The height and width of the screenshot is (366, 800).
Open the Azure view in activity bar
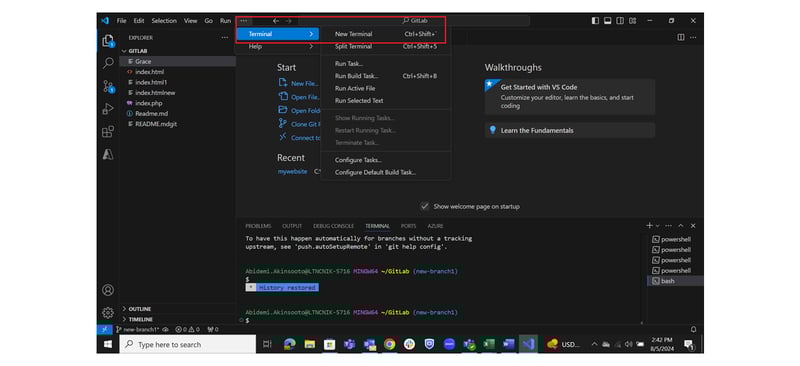[x=108, y=155]
